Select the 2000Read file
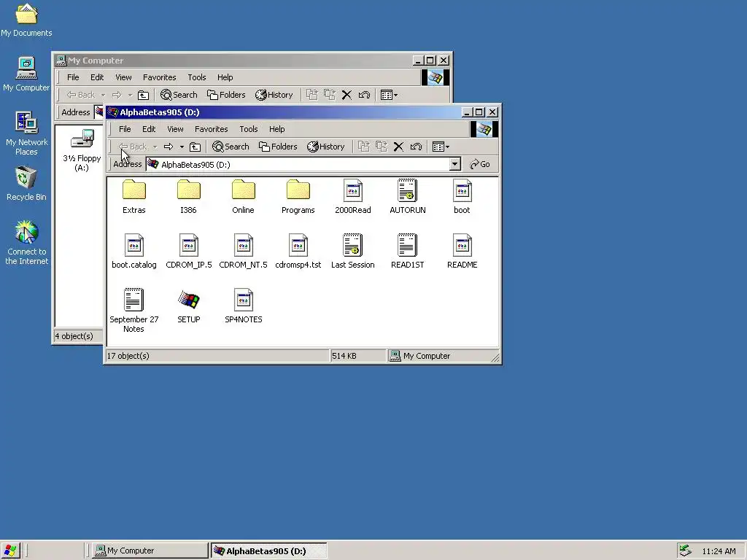Viewport: 747px width, 560px height. 353,197
